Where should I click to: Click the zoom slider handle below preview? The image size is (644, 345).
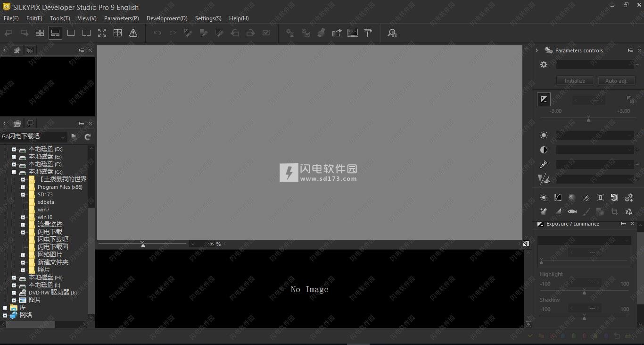143,244
